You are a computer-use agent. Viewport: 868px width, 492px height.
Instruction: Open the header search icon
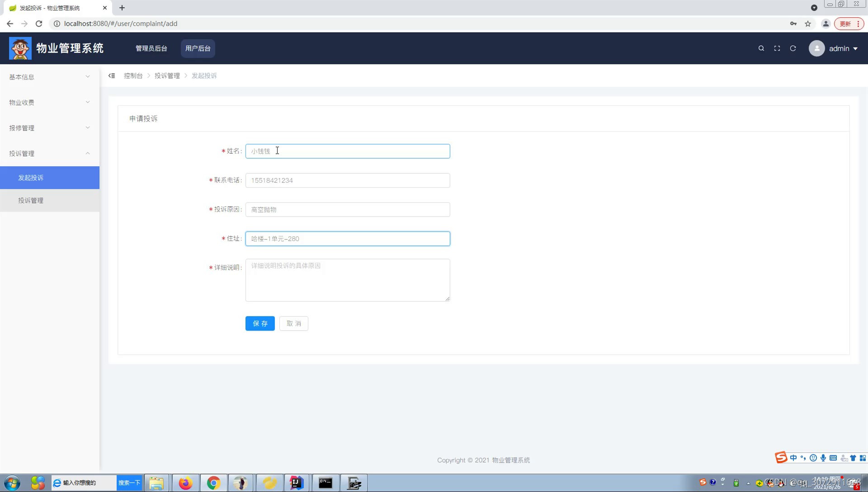coord(761,48)
